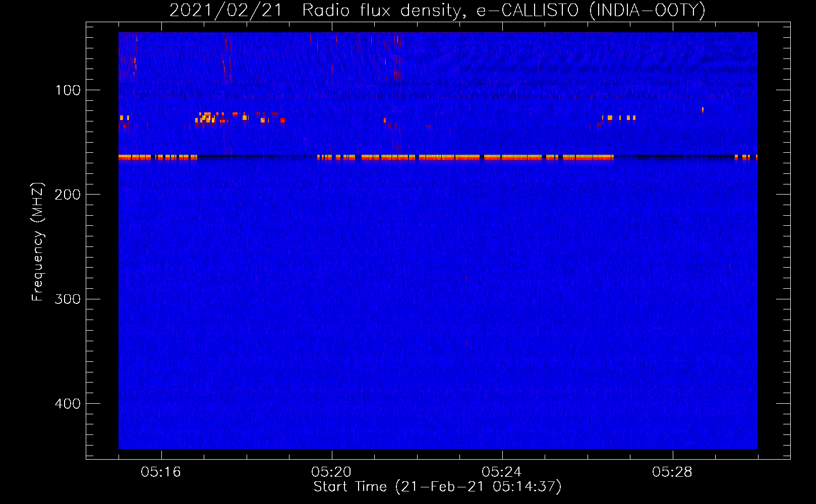816x504 pixels.
Task: Click the 400 frequency tick label
Action: pos(68,404)
